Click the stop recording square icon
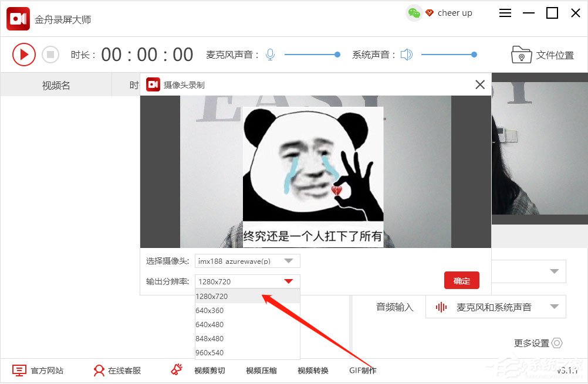 click(51, 54)
